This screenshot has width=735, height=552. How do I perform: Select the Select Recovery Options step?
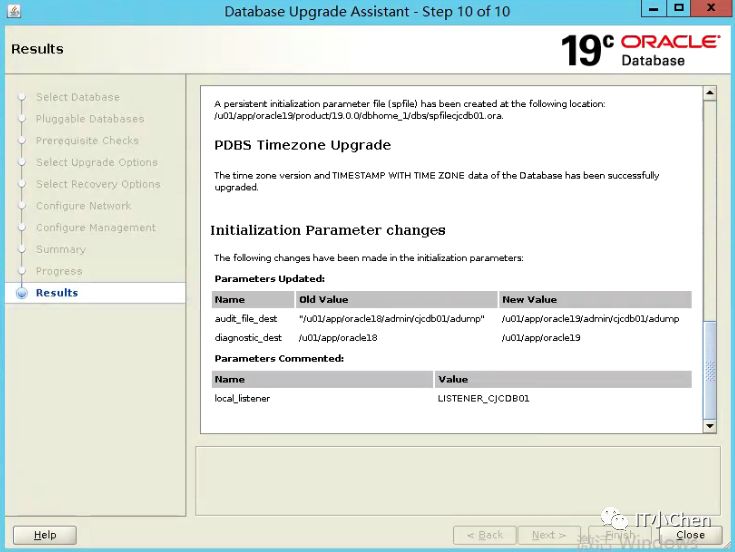(x=98, y=184)
